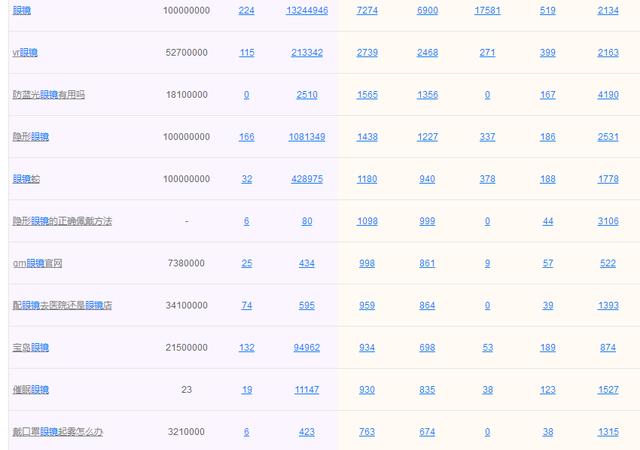Open the vr眼镜 keyword link
Screen dimensions: 640x450
[x=25, y=53]
